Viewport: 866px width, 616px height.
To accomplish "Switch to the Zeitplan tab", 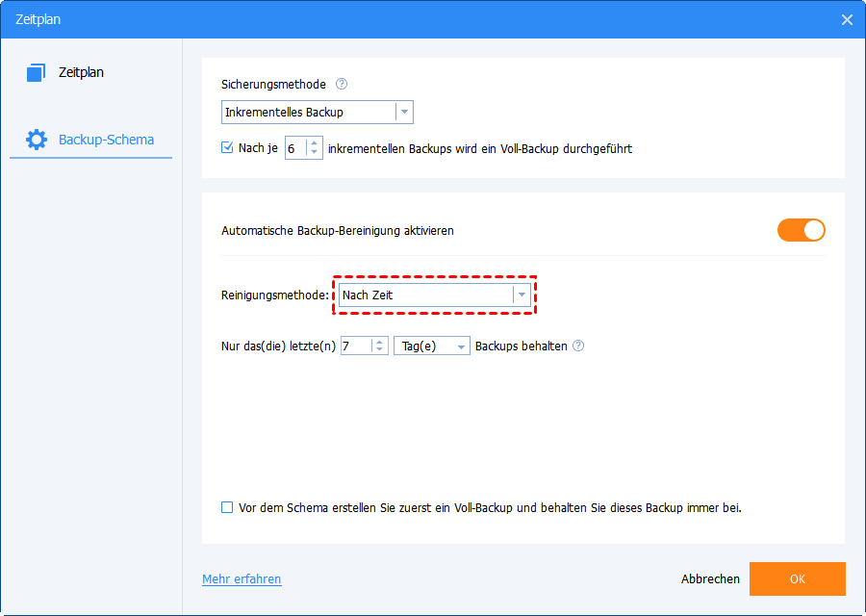I will point(81,72).
